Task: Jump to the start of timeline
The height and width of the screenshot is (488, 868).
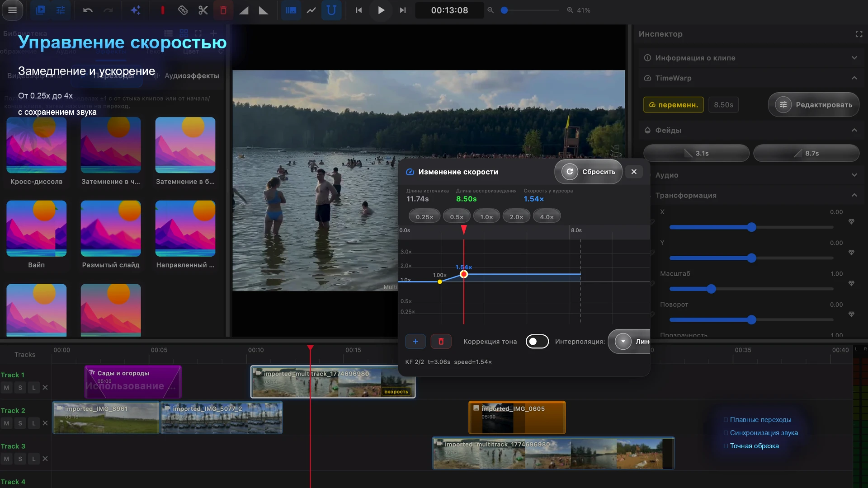Action: pos(359,10)
